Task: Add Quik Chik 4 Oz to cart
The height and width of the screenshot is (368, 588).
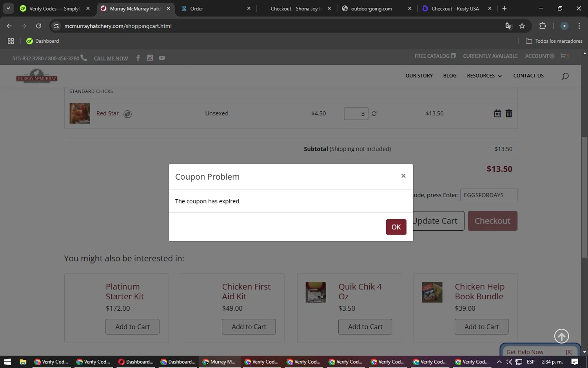Action: point(365,327)
